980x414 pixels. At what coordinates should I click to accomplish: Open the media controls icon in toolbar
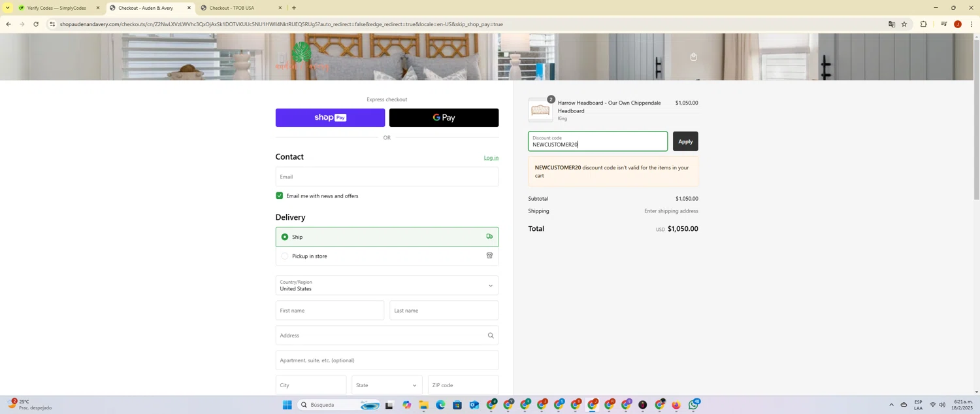(x=943, y=24)
